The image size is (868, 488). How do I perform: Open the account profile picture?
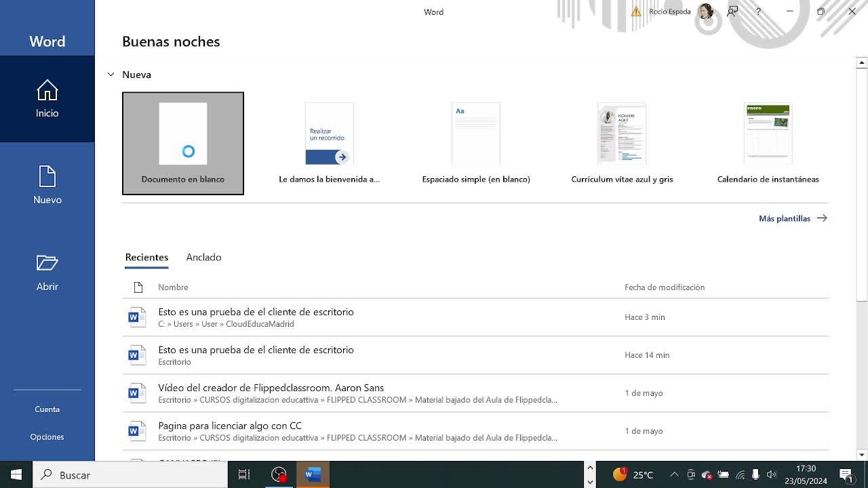pyautogui.click(x=705, y=12)
